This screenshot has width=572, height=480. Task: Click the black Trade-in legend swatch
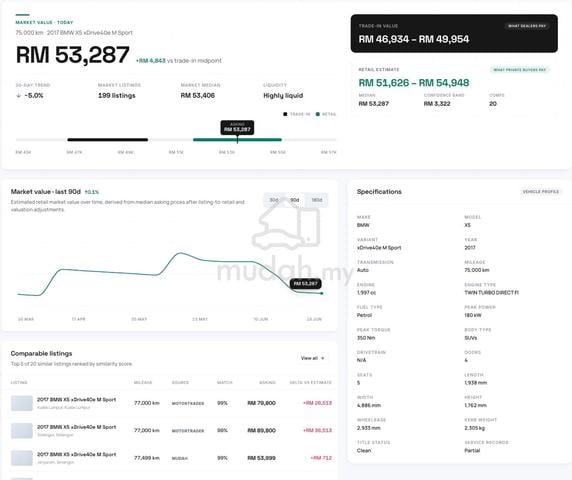(285, 114)
